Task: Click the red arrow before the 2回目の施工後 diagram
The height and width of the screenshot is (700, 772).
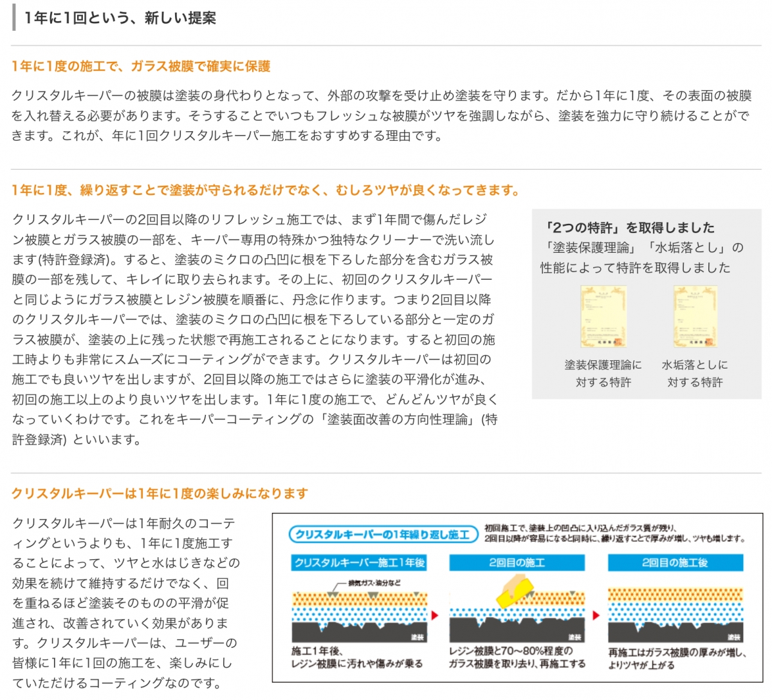Action: (x=595, y=616)
